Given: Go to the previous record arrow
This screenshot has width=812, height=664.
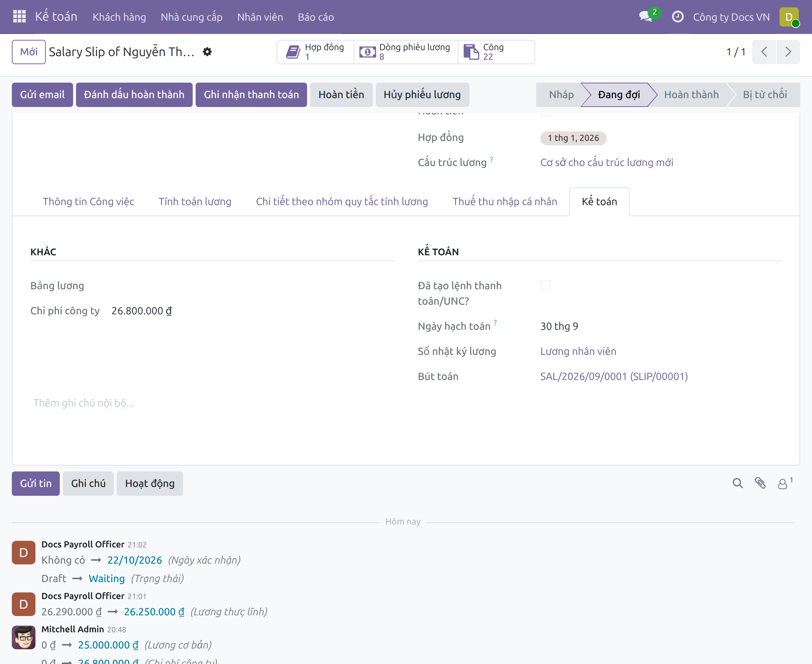Looking at the screenshot, I should point(764,52).
